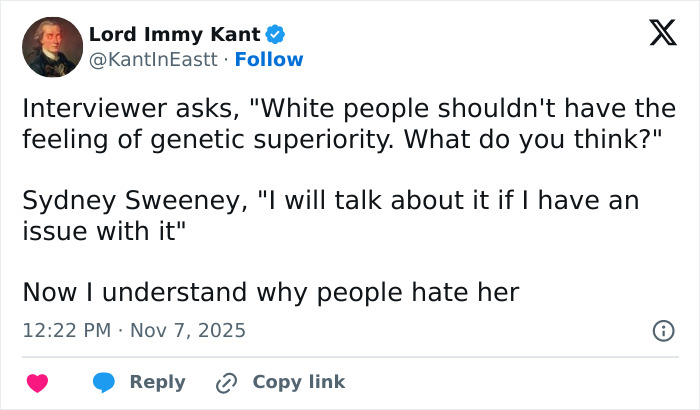Like the tweet with the heart icon

pos(37,382)
